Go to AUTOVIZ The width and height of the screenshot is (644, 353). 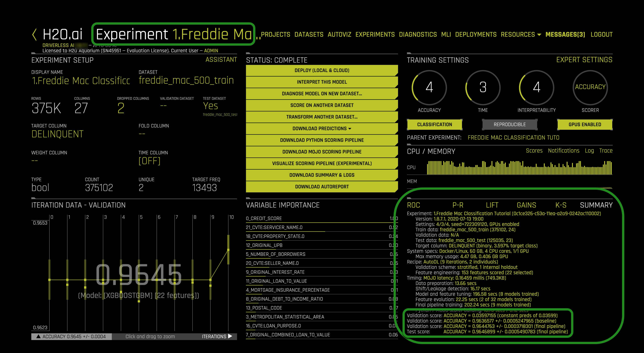pyautogui.click(x=339, y=34)
